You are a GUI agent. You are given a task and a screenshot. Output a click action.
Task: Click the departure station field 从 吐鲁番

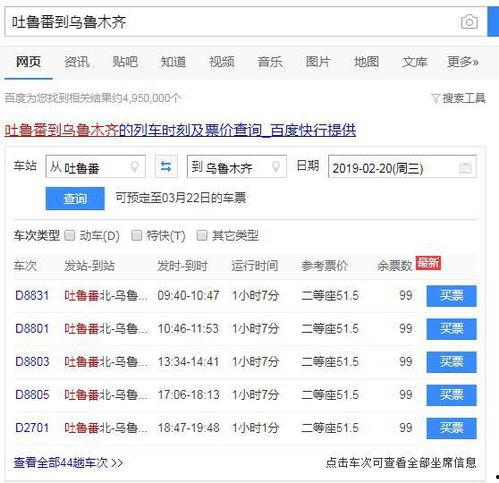pyautogui.click(x=95, y=166)
